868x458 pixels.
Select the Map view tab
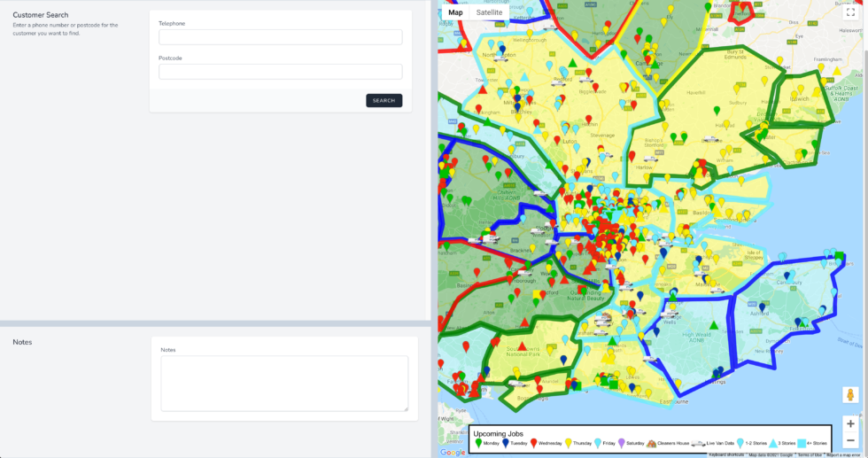[455, 12]
